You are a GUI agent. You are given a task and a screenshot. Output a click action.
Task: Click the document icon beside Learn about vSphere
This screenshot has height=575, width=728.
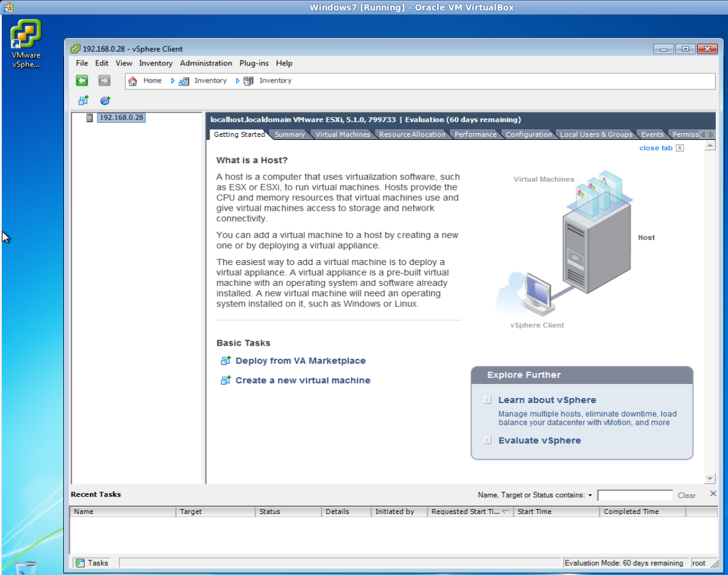[x=487, y=400]
